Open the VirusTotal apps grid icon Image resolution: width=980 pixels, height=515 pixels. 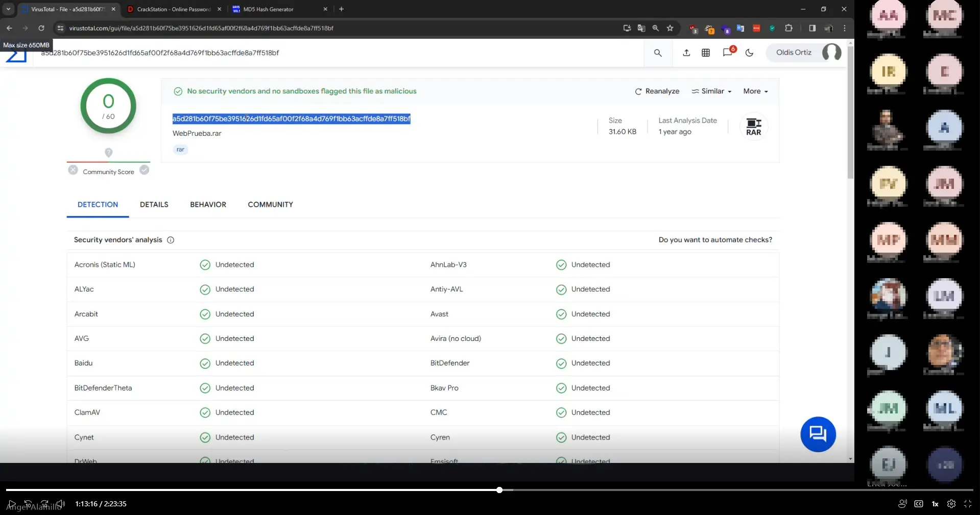click(x=706, y=53)
